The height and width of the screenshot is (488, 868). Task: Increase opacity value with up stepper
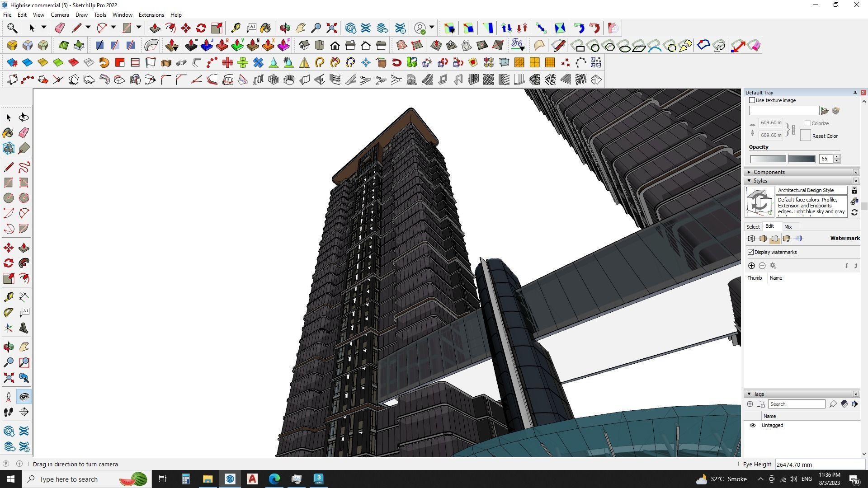837,157
